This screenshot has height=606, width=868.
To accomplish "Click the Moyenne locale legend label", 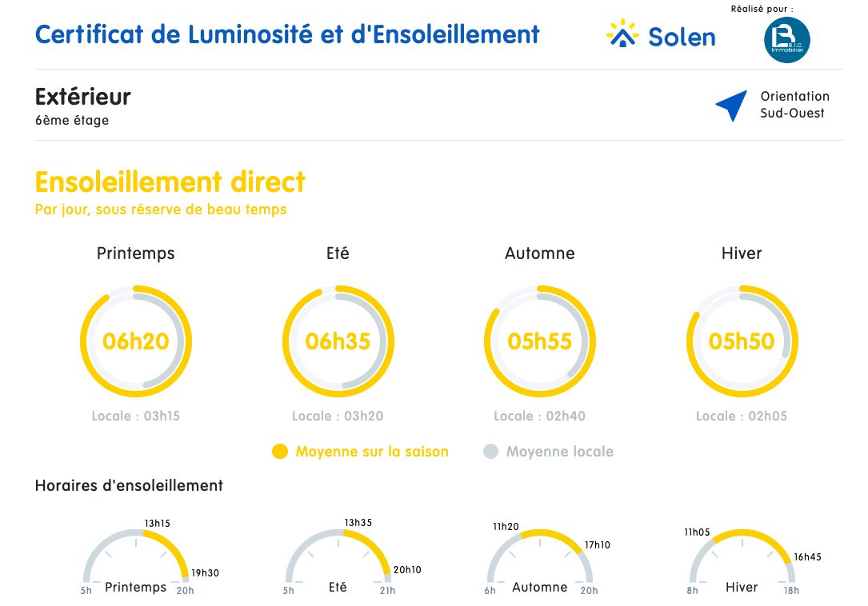I will [x=559, y=452].
